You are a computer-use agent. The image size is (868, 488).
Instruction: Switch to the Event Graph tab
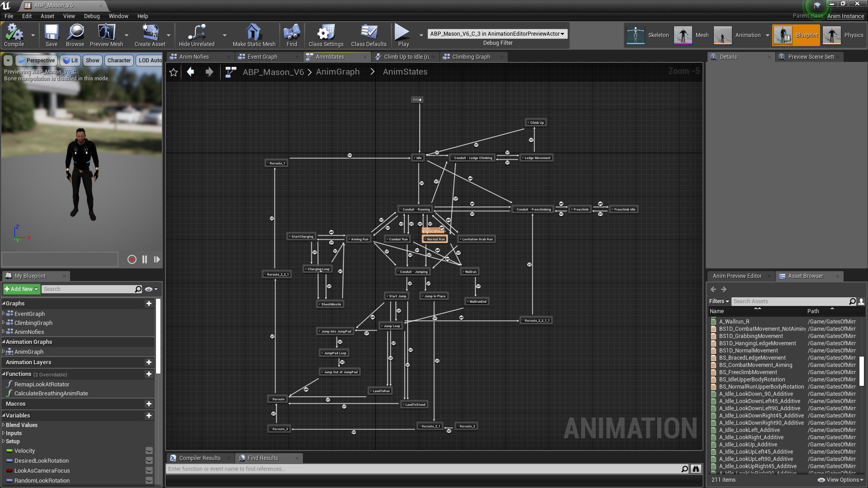(262, 57)
